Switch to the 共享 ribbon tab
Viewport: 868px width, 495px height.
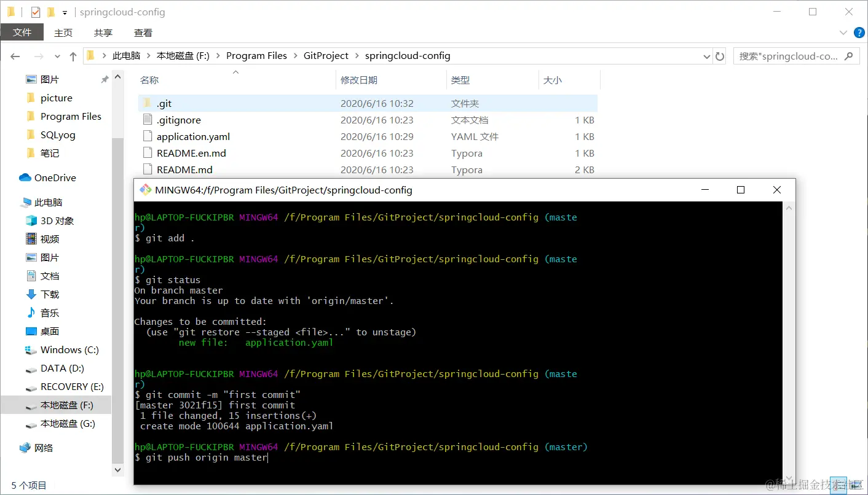click(x=103, y=33)
